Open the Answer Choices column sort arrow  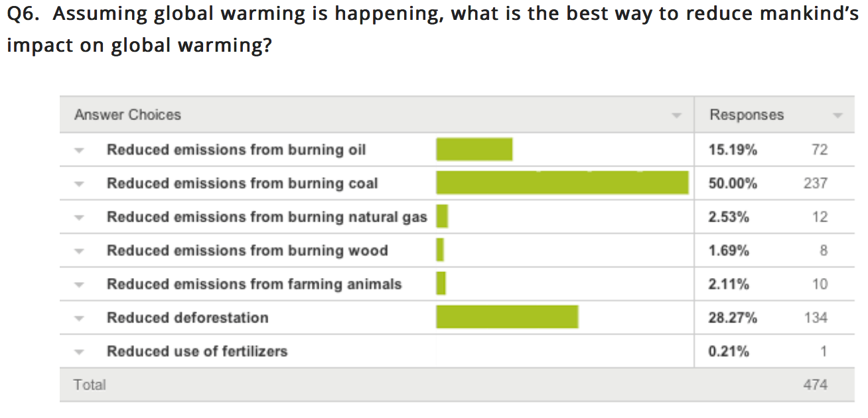676,115
